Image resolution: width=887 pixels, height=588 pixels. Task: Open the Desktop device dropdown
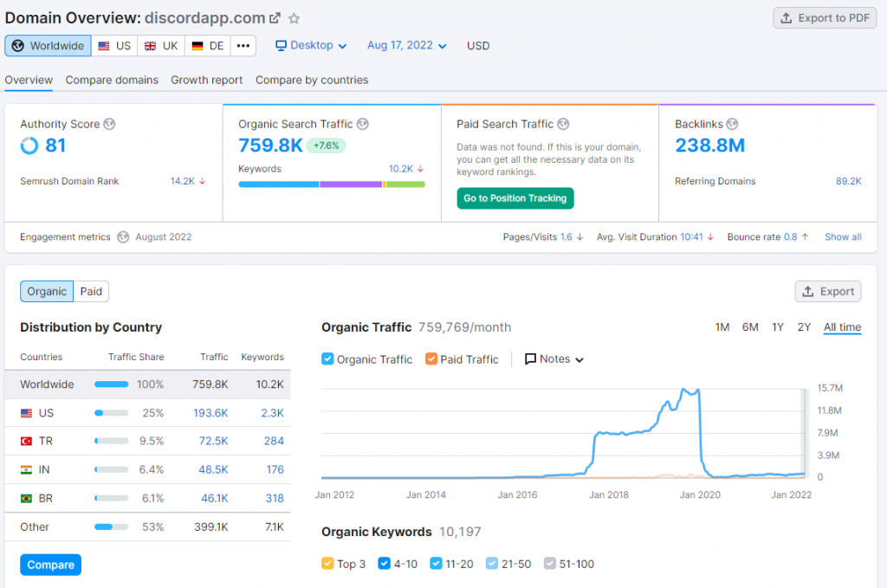click(310, 45)
